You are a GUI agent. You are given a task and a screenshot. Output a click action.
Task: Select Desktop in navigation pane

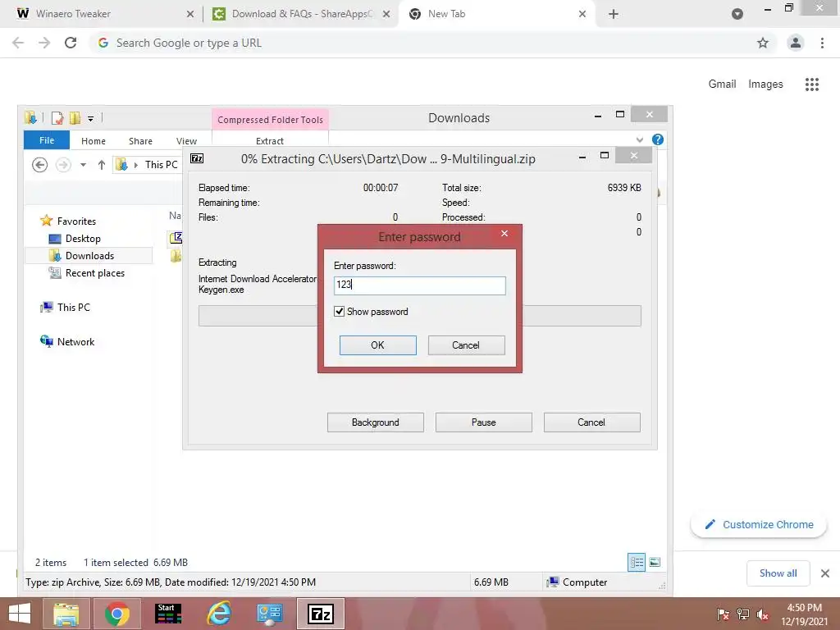click(83, 239)
